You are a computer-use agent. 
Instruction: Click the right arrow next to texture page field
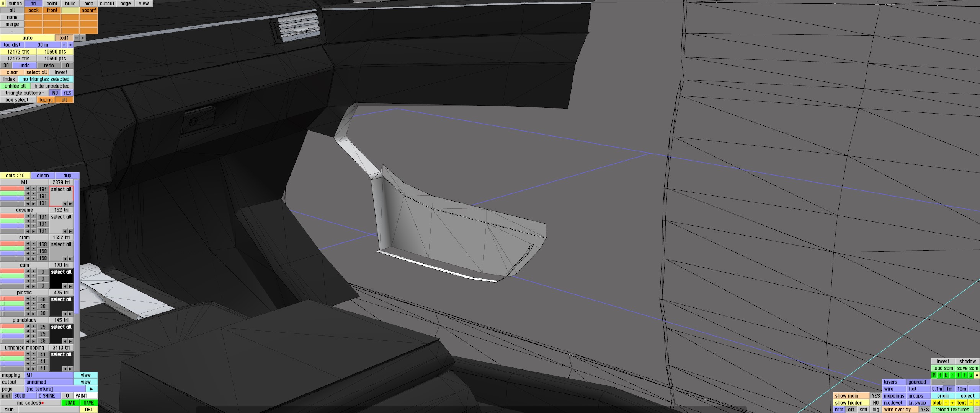click(x=91, y=389)
